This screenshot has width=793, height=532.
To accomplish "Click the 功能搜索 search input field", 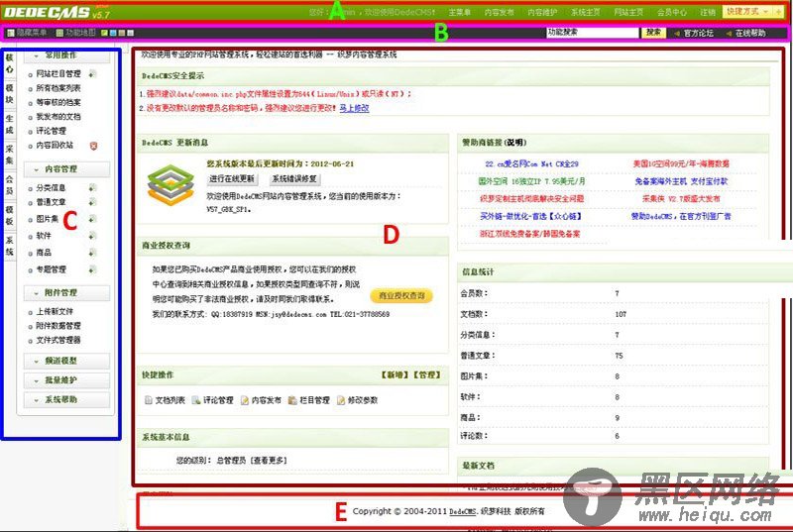I will (x=593, y=33).
